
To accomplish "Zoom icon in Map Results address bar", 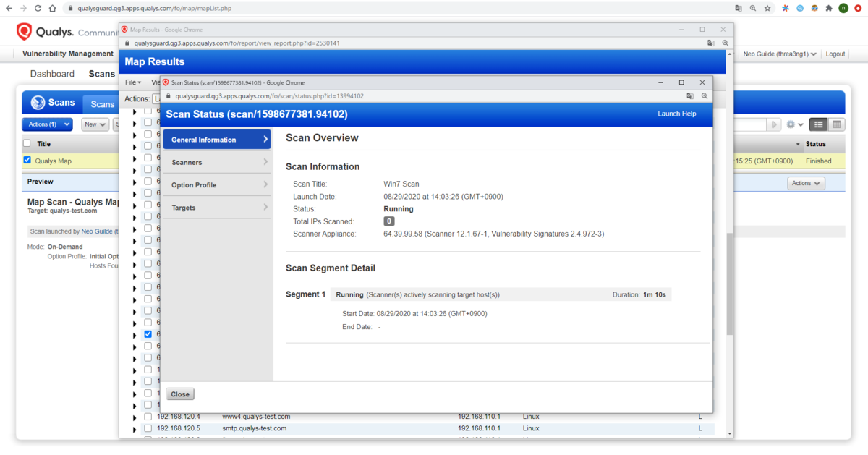I will click(725, 43).
